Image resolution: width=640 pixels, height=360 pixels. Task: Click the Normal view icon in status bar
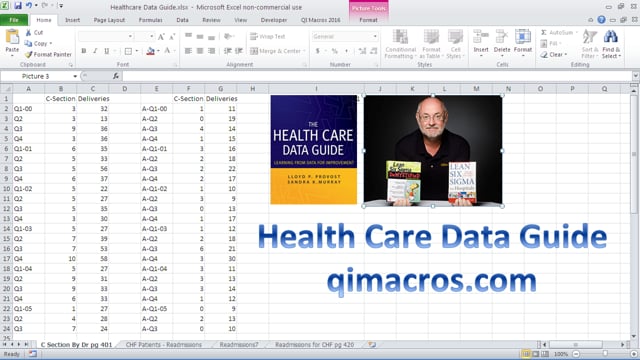point(526,354)
